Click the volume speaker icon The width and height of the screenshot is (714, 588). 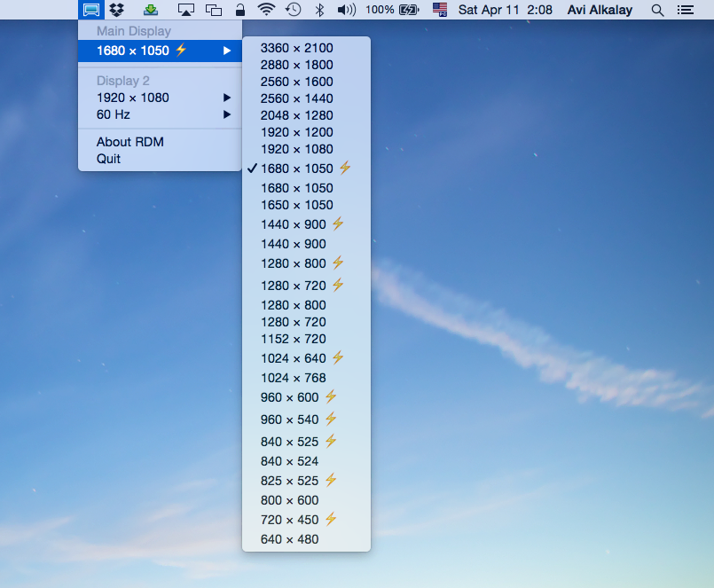[x=346, y=10]
